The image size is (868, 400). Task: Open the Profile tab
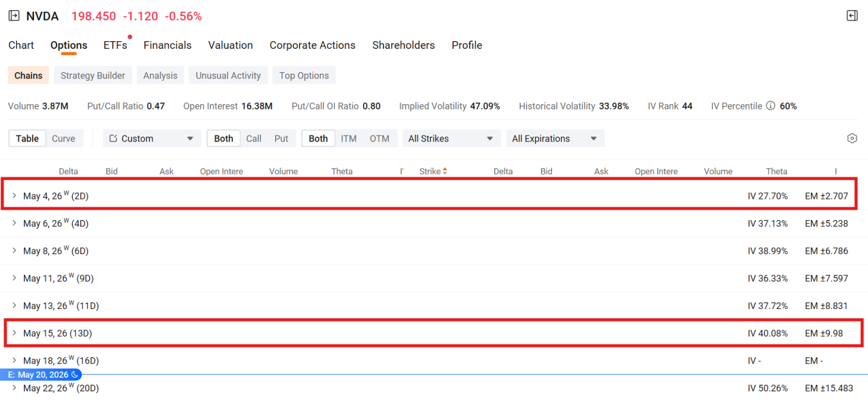click(x=467, y=45)
